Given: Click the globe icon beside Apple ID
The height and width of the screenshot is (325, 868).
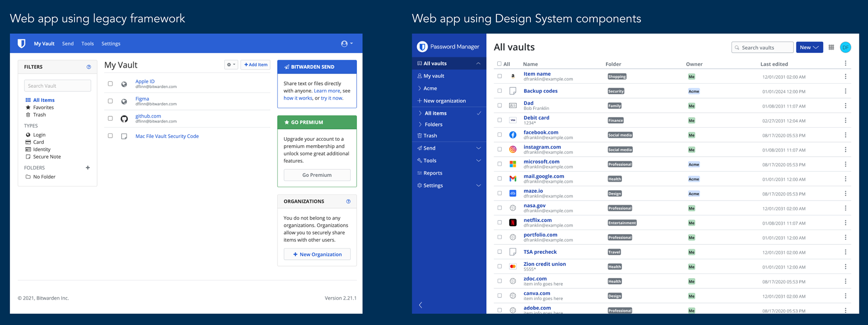Looking at the screenshot, I should 124,84.
